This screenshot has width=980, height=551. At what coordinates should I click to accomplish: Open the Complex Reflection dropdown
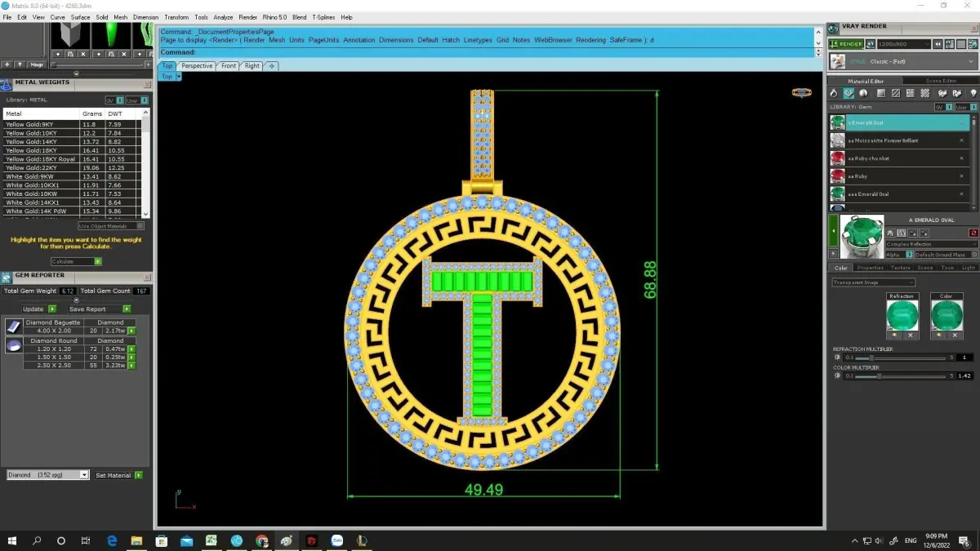931,244
